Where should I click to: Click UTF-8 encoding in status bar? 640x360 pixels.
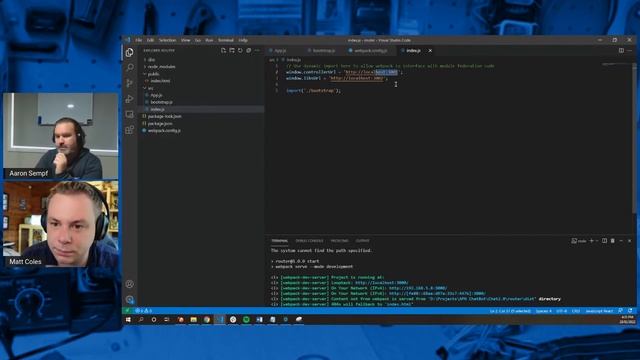562,311
